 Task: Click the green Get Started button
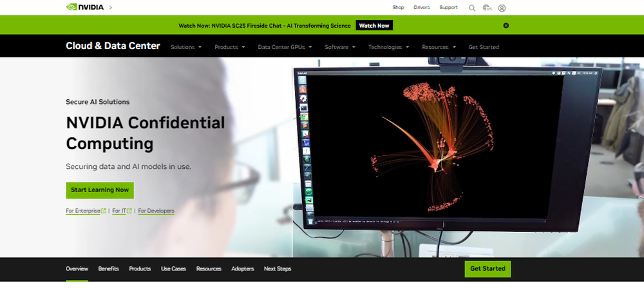click(x=488, y=269)
